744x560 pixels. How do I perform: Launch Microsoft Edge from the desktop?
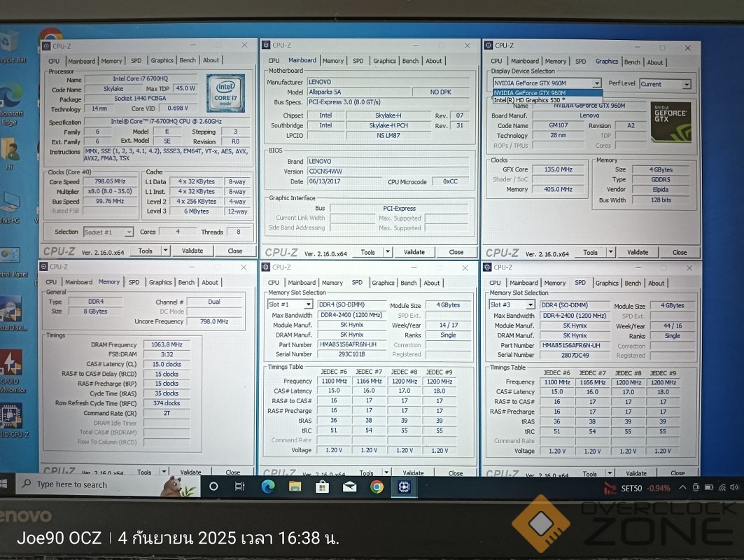tap(10, 104)
